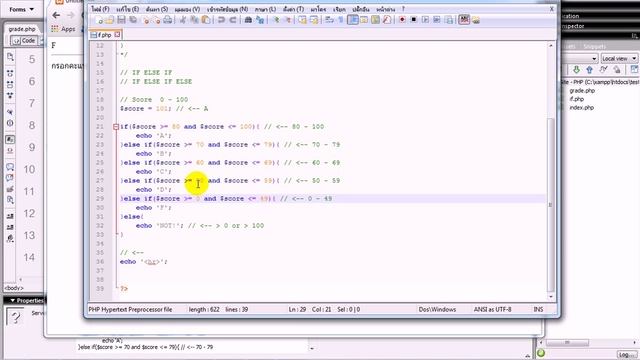
Task: Click the INS indicator in the status bar
Action: tap(538, 309)
